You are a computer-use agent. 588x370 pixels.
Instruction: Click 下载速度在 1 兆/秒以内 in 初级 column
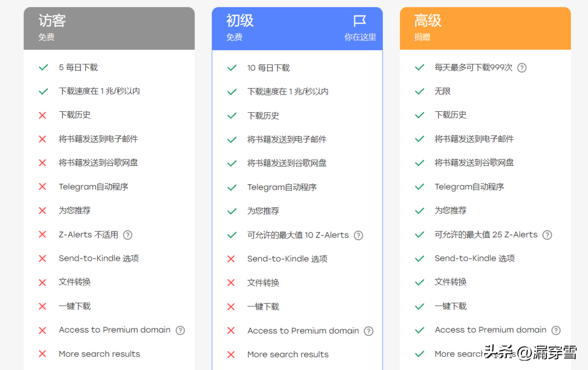pos(288,91)
